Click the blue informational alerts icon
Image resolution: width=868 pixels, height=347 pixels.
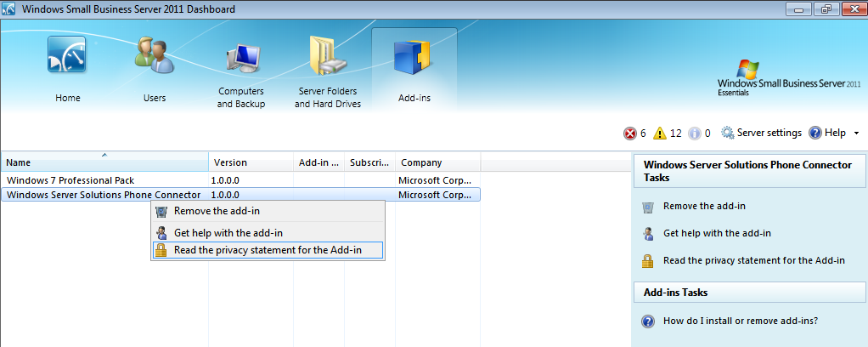click(x=694, y=134)
